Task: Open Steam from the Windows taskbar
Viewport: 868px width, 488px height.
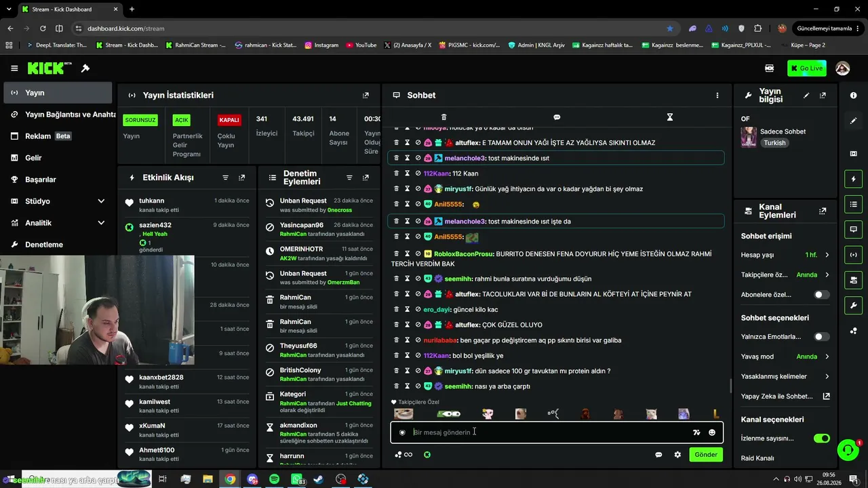Action: click(x=319, y=479)
